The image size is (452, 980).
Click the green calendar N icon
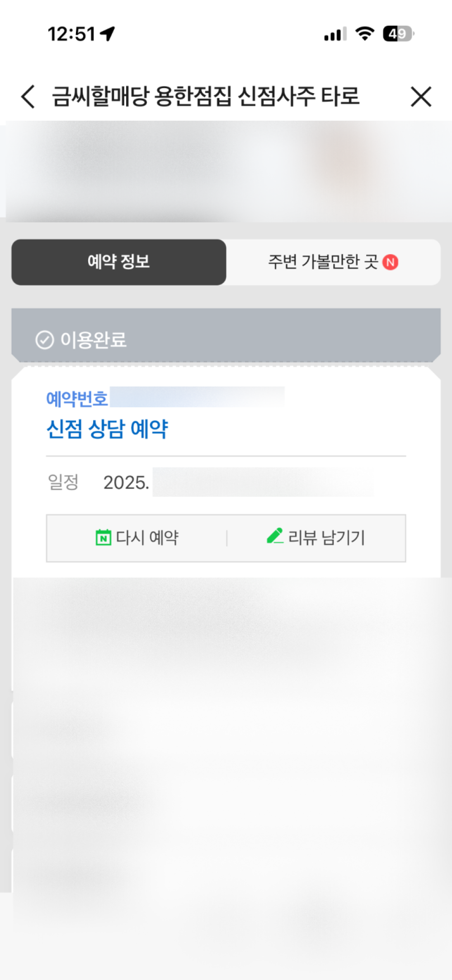[104, 537]
